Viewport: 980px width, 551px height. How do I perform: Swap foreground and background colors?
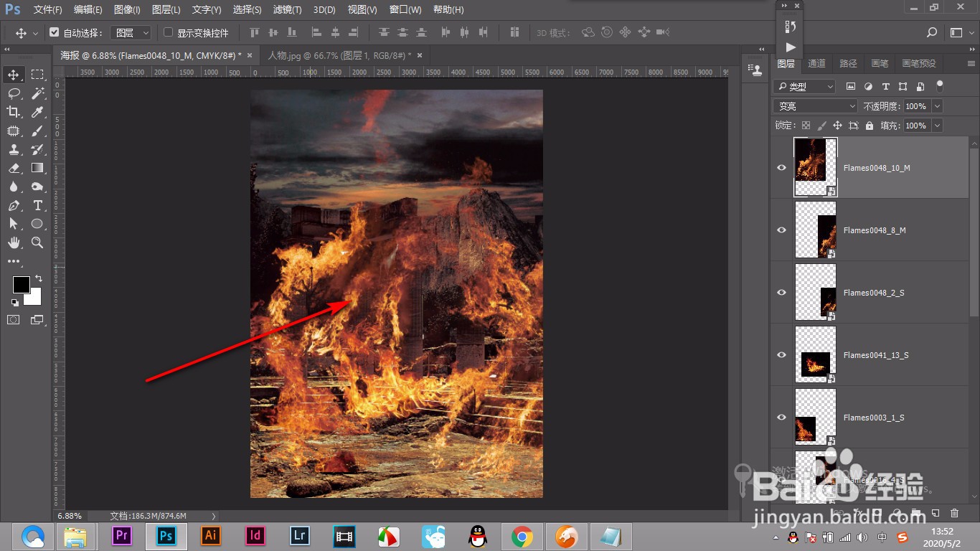(38, 278)
